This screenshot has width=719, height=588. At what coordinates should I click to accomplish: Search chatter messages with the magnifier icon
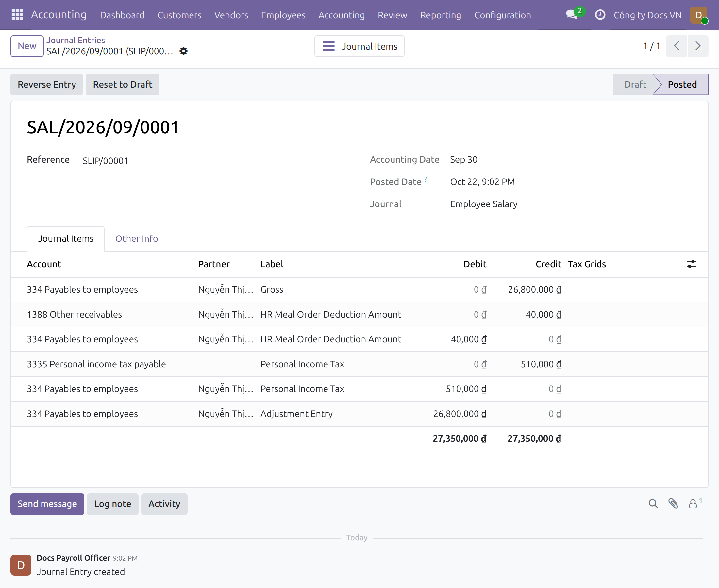point(653,503)
